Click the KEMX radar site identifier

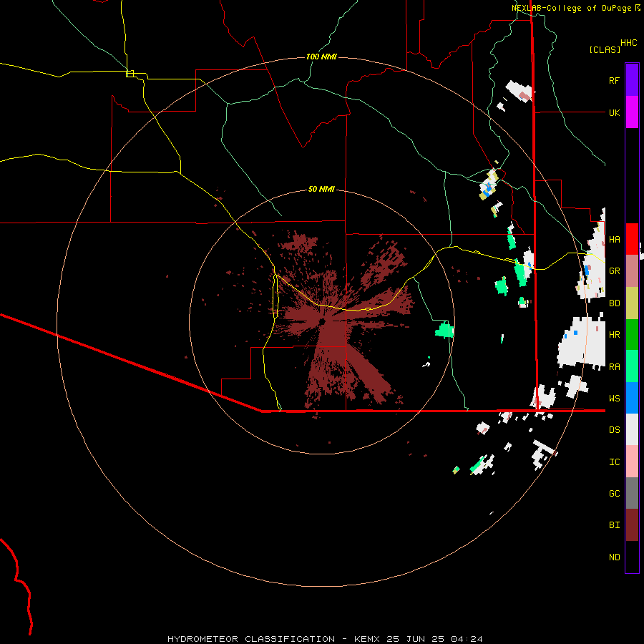point(367,639)
